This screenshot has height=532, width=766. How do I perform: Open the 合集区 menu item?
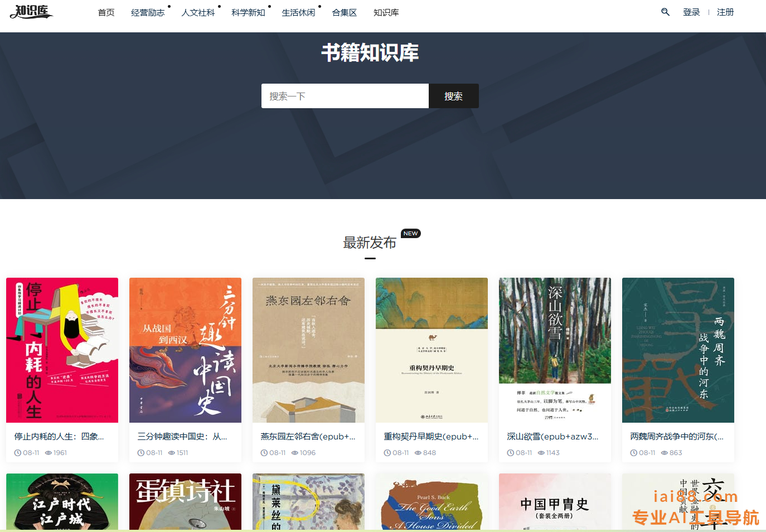[344, 12]
